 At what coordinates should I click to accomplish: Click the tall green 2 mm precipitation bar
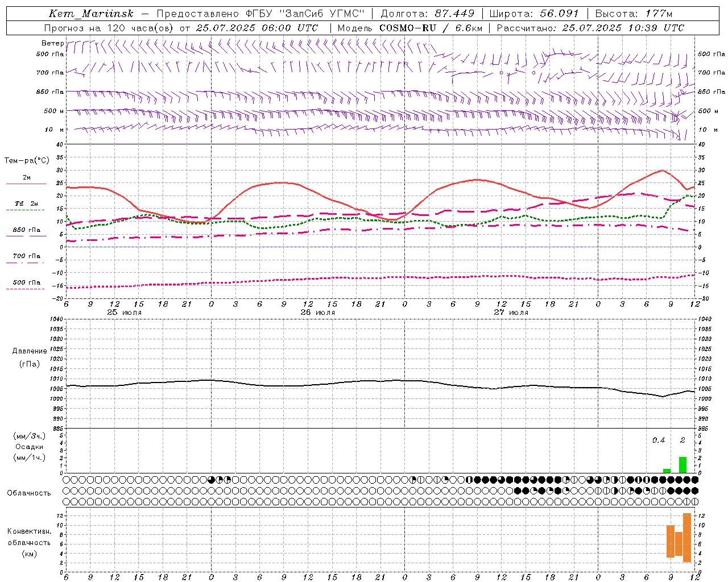coord(682,465)
